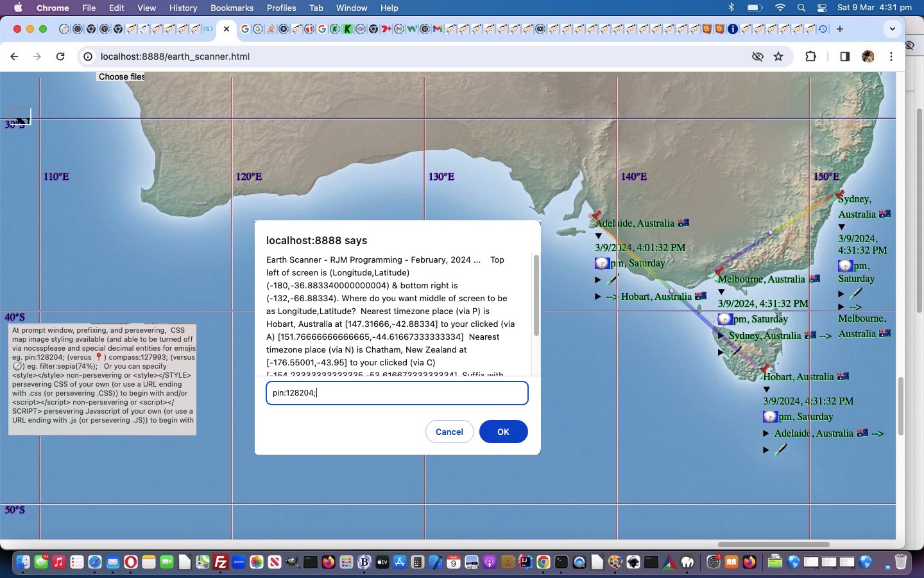Click 'Hobart, Australia' link under Adelaide
This screenshot has width=924, height=578.
click(656, 297)
